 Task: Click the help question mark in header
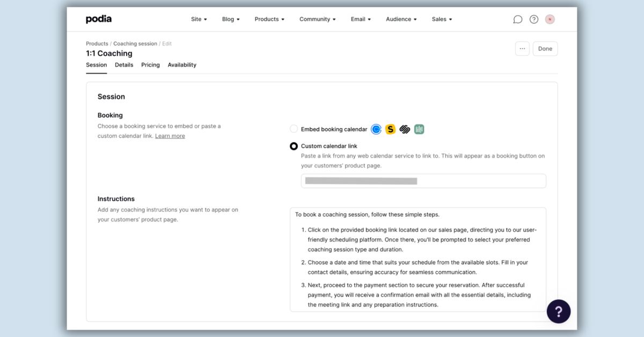[x=533, y=19]
